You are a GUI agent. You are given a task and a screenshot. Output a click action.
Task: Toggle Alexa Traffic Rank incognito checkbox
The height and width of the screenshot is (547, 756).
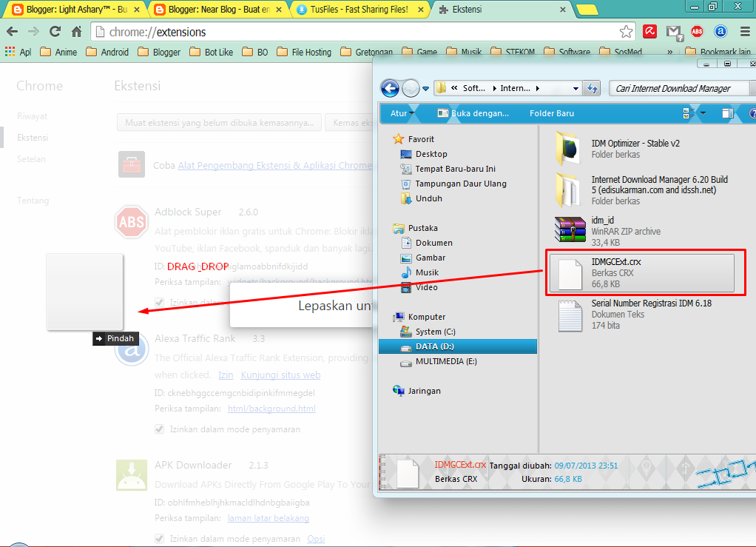[x=160, y=429]
